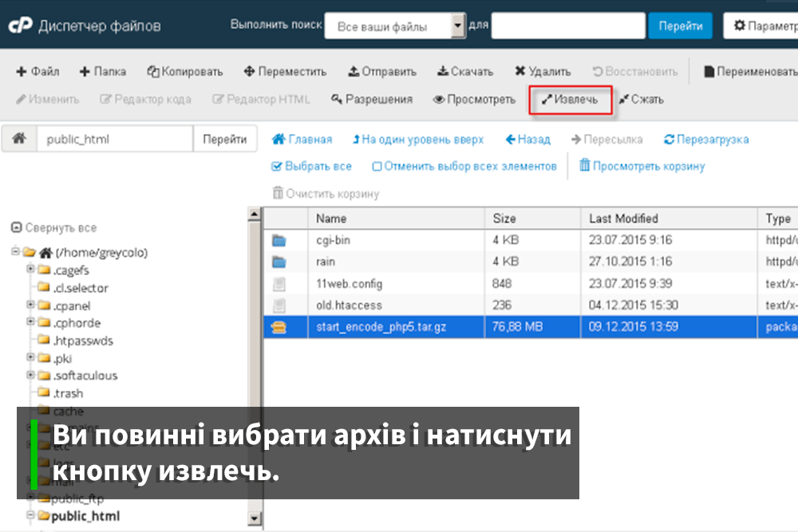Click the Переместить toolbar button
The height and width of the screenshot is (532, 798).
pos(285,72)
